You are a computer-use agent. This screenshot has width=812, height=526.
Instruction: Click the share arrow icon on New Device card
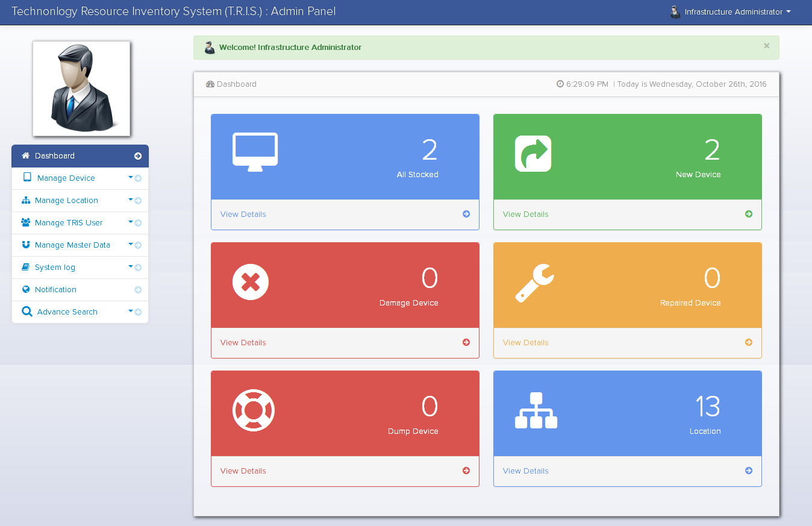533,153
